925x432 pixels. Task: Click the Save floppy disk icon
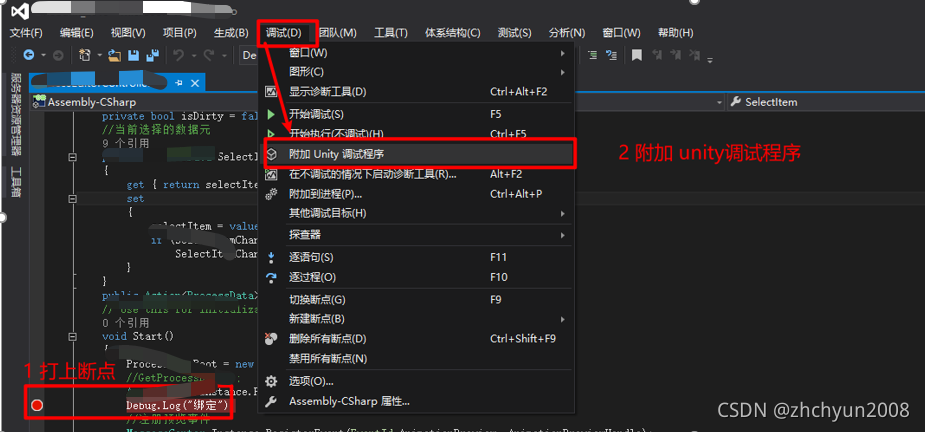click(x=134, y=55)
